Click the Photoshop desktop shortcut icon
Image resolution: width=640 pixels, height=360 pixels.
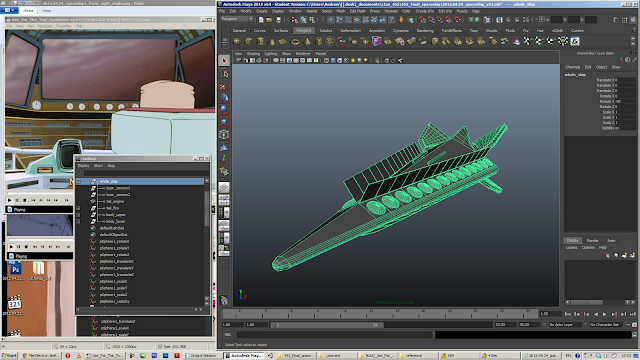15,269
